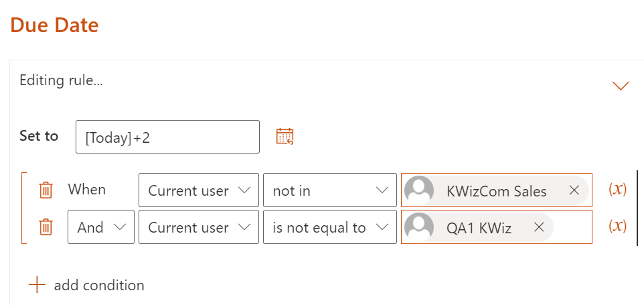644x305 pixels.
Task: Delete the When condition row
Action: [46, 190]
